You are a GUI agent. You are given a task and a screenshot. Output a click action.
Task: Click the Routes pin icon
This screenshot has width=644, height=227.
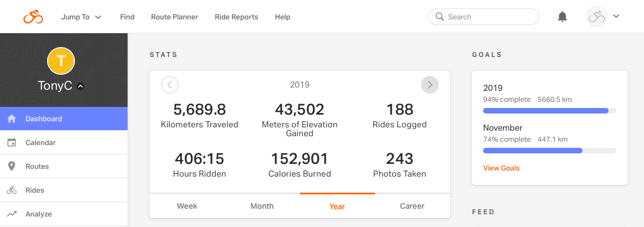coord(12,167)
